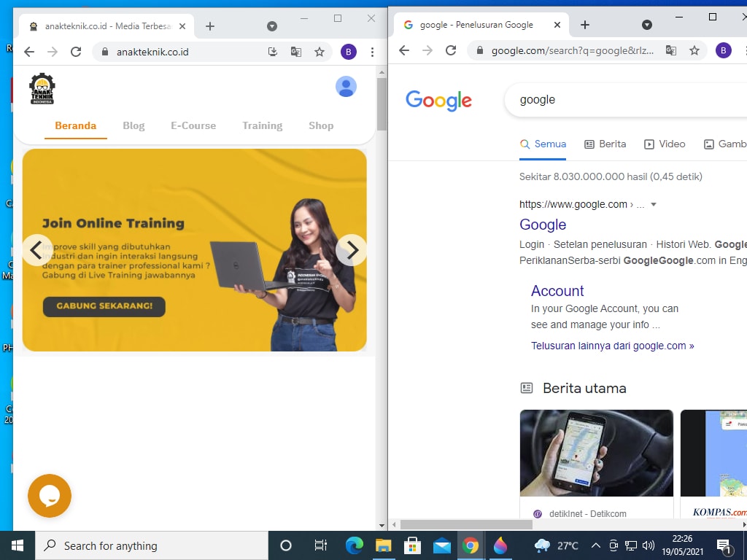This screenshot has height=560, width=747.
Task: Close the google - Penelusuran Google tab
Action: 557,25
